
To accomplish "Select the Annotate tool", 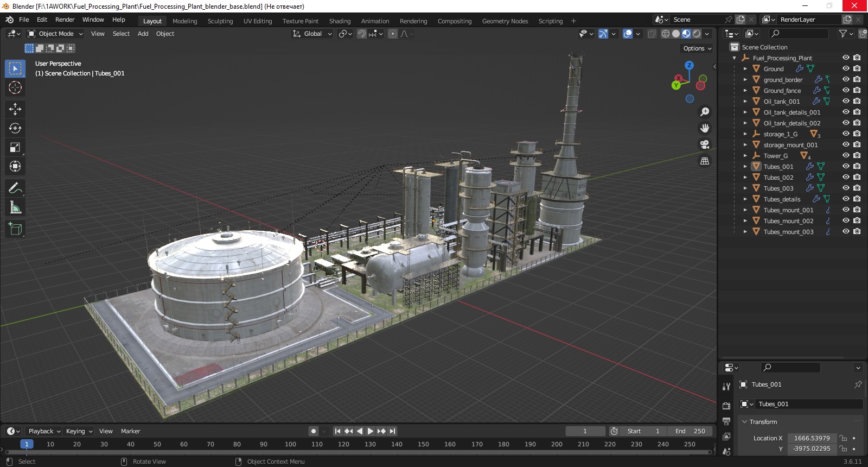I will [15, 188].
